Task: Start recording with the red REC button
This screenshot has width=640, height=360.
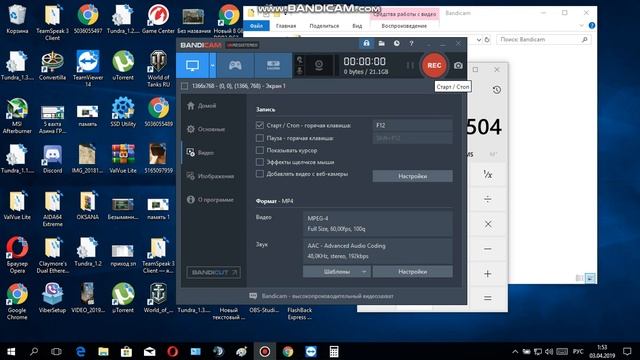Action: (x=434, y=65)
